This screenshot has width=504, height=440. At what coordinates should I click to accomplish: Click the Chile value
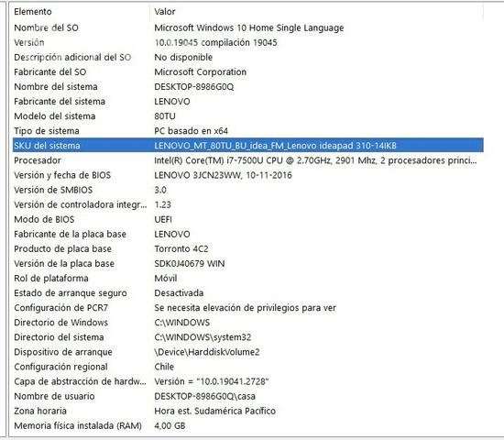coord(164,368)
